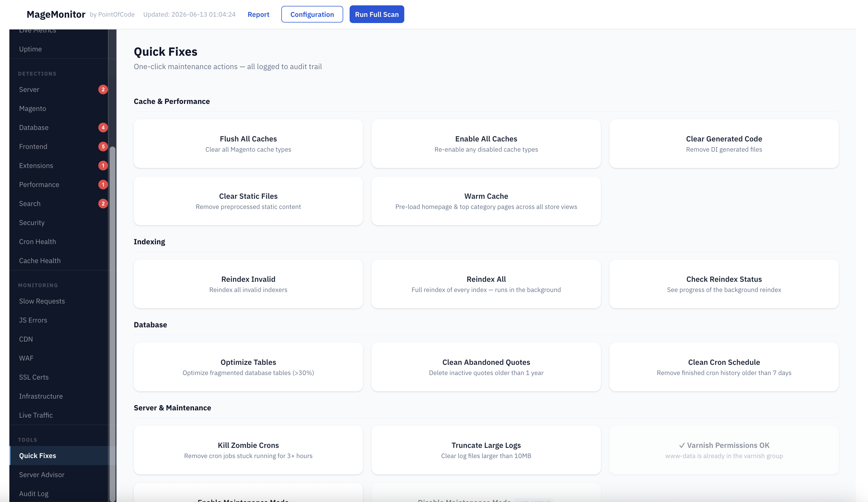Click the Cache & Performance heading
Image resolution: width=868 pixels, height=502 pixels.
[x=171, y=101]
